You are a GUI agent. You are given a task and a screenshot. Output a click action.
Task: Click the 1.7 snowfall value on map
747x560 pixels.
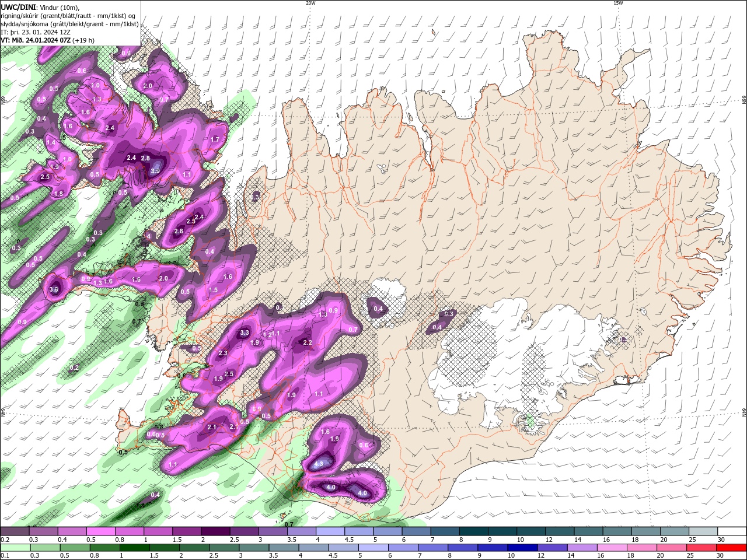pyautogui.click(x=215, y=139)
